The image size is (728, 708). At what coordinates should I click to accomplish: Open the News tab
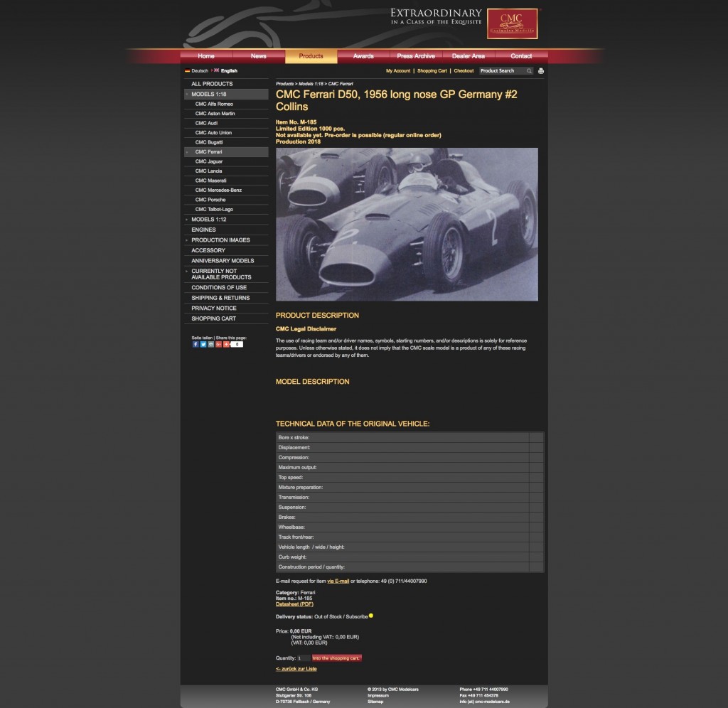coord(259,56)
